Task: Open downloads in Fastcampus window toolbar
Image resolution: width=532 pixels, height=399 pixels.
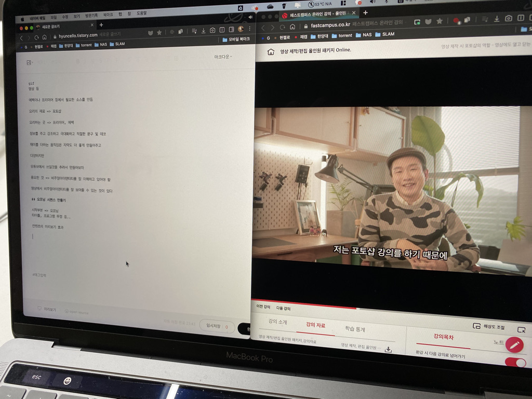Action: pyautogui.click(x=497, y=19)
